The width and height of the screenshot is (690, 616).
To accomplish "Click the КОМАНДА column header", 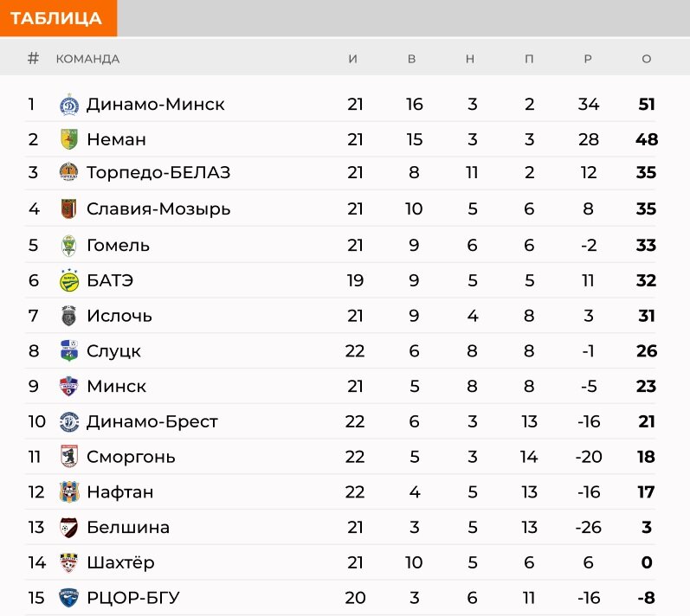I will click(87, 59).
